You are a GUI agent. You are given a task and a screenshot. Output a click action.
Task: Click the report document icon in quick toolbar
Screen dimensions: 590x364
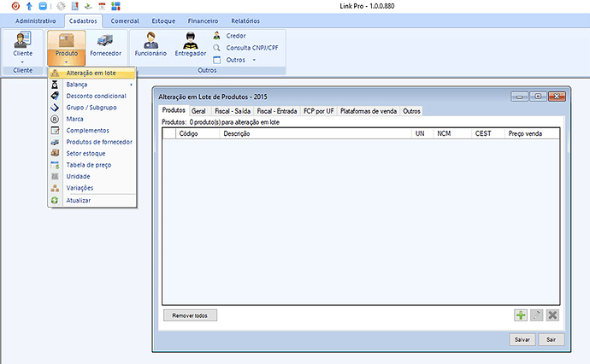(75, 6)
